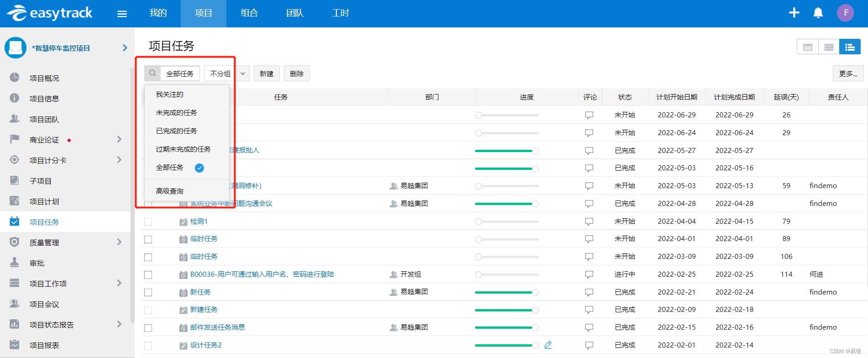The image size is (868, 358).
Task: Adjust progress slider of 检测1
Action: coord(507,221)
